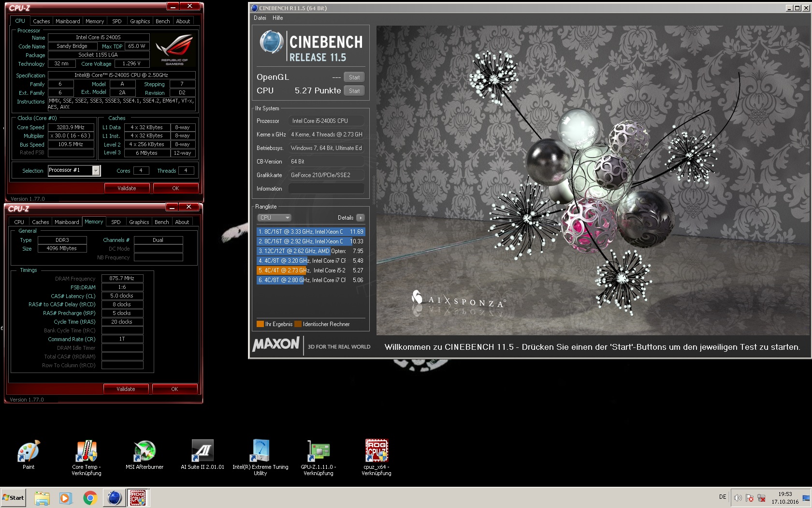Start the CPU test in Cinebench

(354, 91)
